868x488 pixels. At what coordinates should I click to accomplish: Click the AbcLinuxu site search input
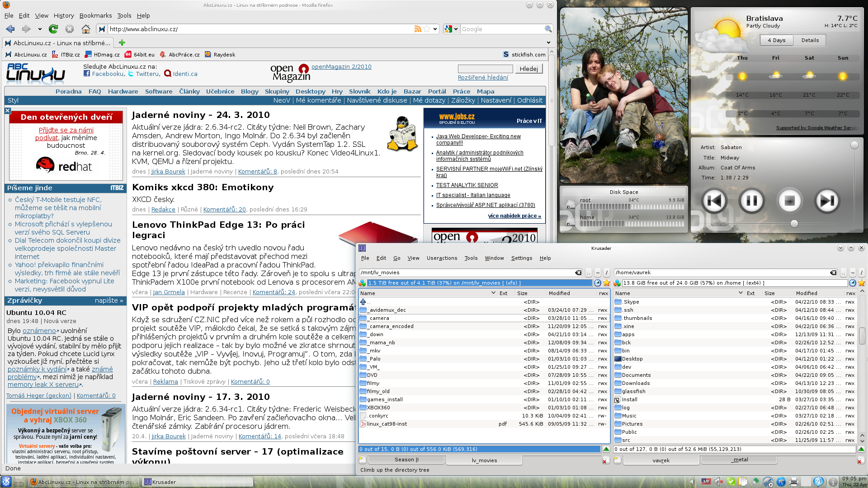(x=485, y=69)
